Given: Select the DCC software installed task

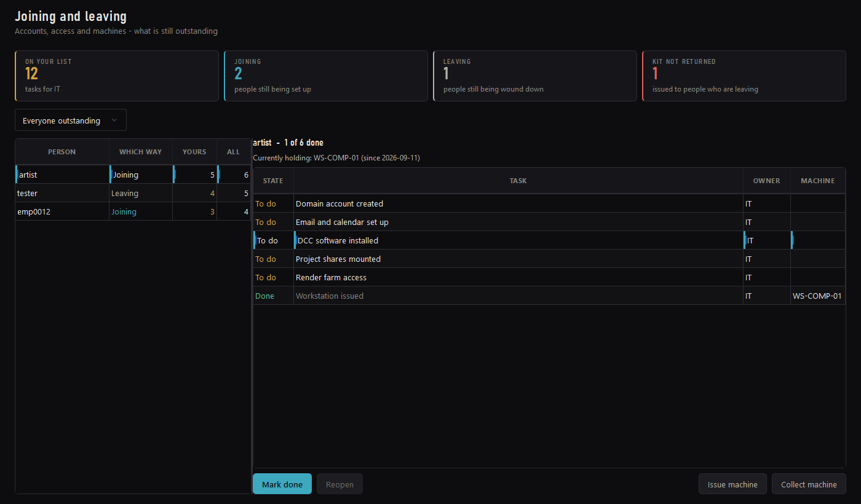Looking at the screenshot, I should pyautogui.click(x=549, y=240).
